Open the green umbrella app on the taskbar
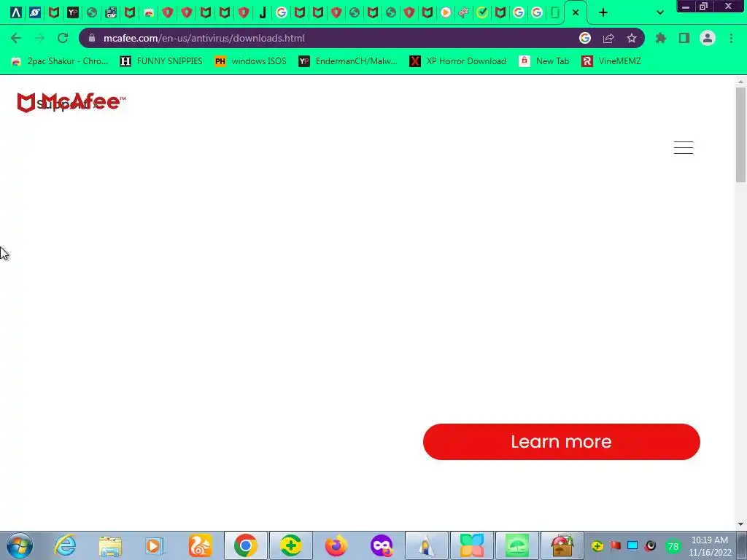The height and width of the screenshot is (560, 747). coord(517,545)
